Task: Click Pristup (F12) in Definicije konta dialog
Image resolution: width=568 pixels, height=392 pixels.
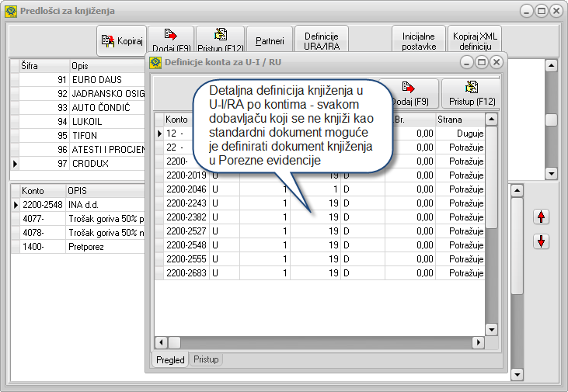Action: coord(472,93)
